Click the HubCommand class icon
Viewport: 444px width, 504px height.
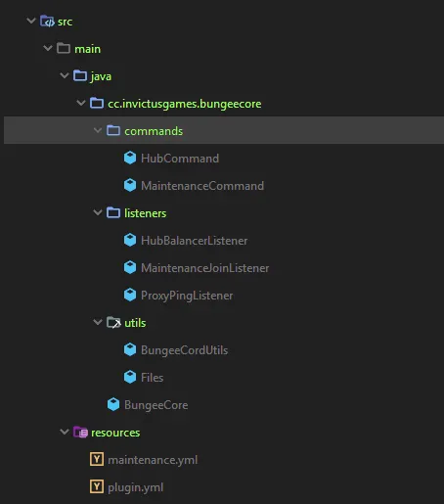130,159
